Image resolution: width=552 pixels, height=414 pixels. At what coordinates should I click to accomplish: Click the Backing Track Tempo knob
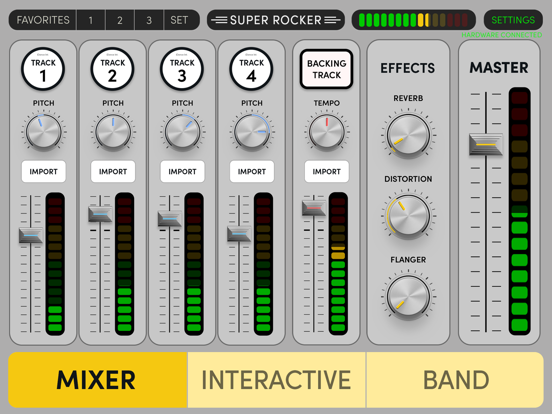click(327, 132)
